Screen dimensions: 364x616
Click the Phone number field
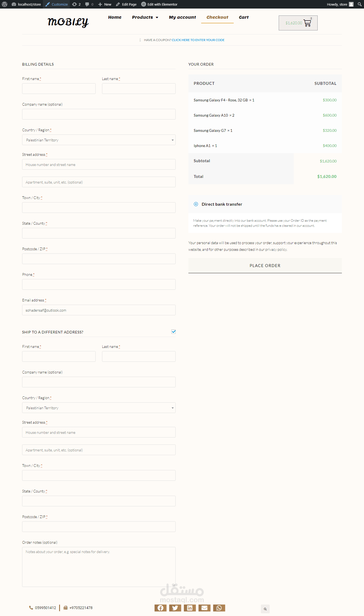(99, 284)
